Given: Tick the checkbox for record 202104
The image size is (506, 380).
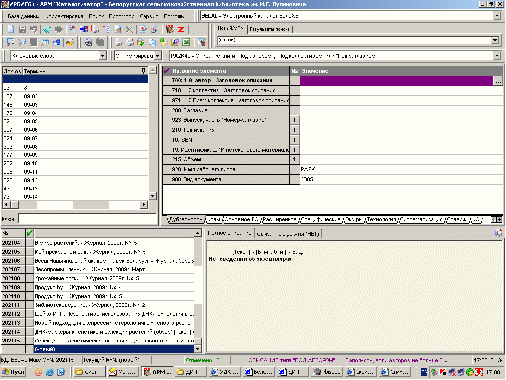Looking at the screenshot, I should pos(30,243).
